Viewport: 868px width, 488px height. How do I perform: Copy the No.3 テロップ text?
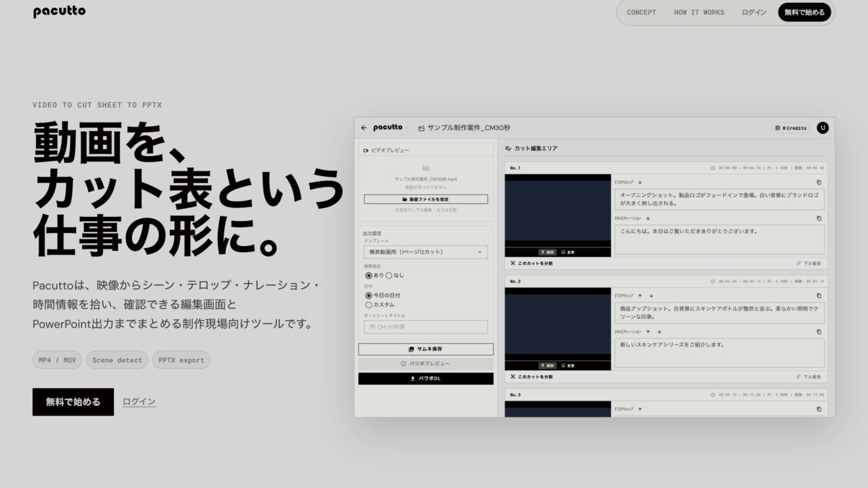coord(819,409)
